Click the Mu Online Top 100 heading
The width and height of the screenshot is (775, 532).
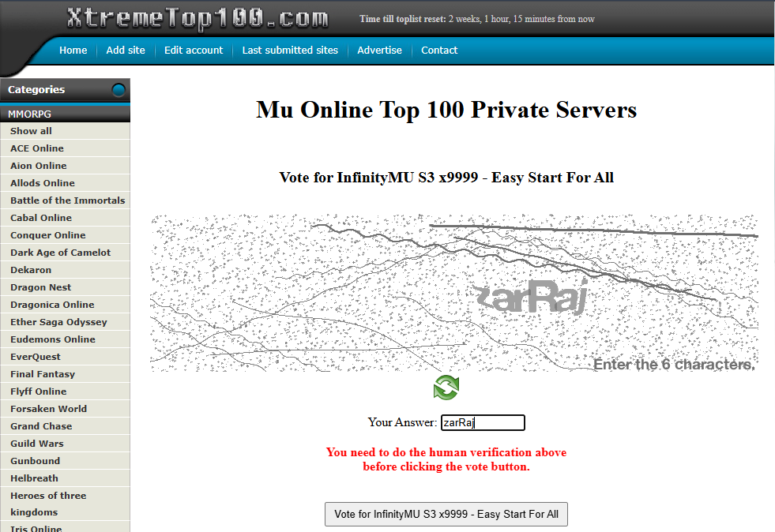446,110
